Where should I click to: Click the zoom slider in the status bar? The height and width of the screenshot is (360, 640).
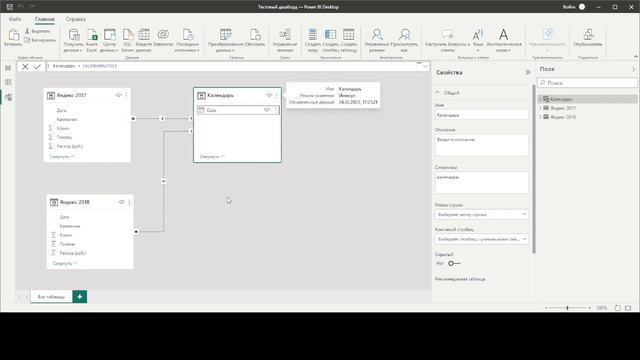[568, 308]
